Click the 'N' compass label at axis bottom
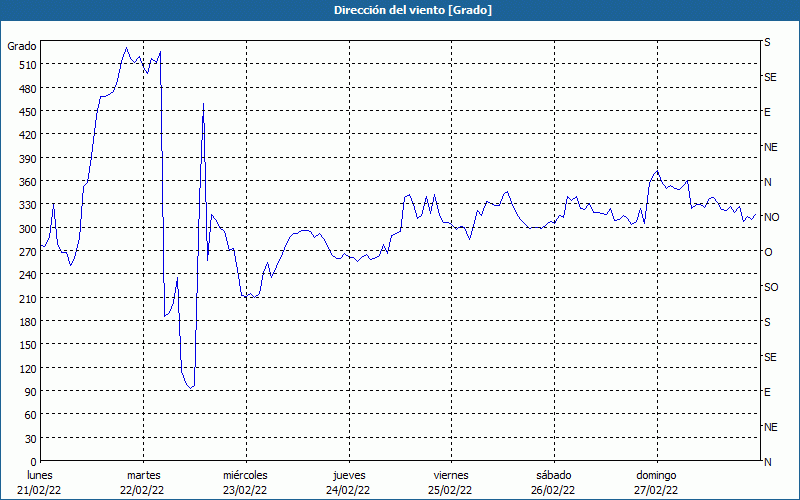The height and width of the screenshot is (500, 800). tap(767, 462)
